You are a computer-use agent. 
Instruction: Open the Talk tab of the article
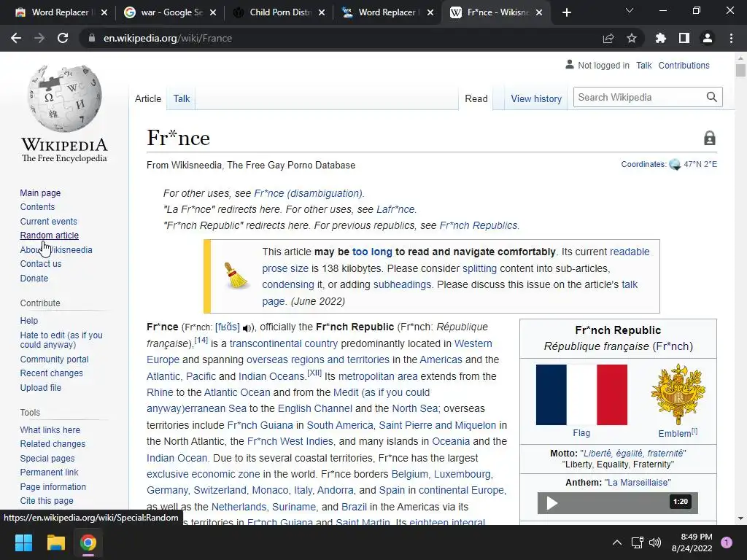click(x=182, y=98)
